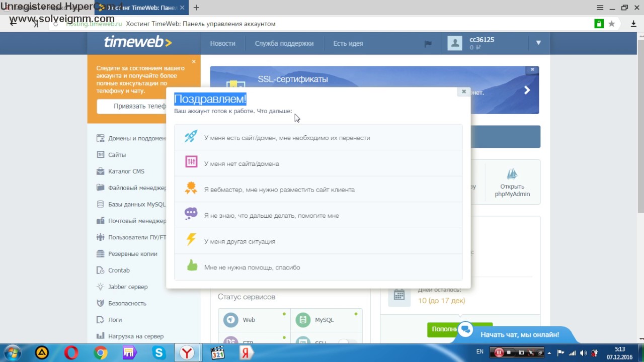Go to next banner slide arrow

click(527, 90)
